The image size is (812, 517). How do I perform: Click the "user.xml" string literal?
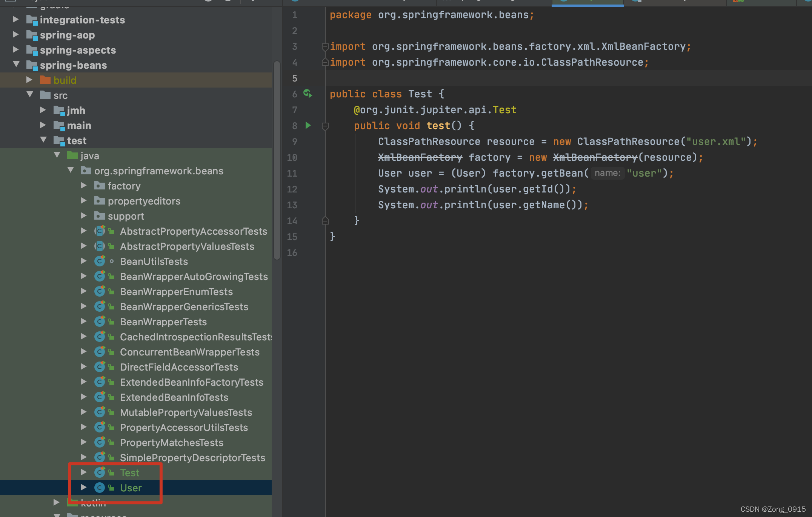click(716, 142)
